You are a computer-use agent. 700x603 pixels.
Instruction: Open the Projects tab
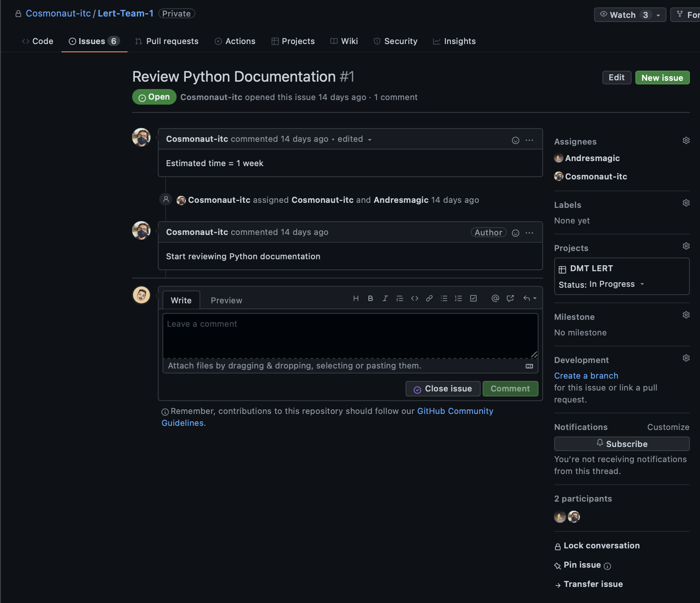point(293,41)
